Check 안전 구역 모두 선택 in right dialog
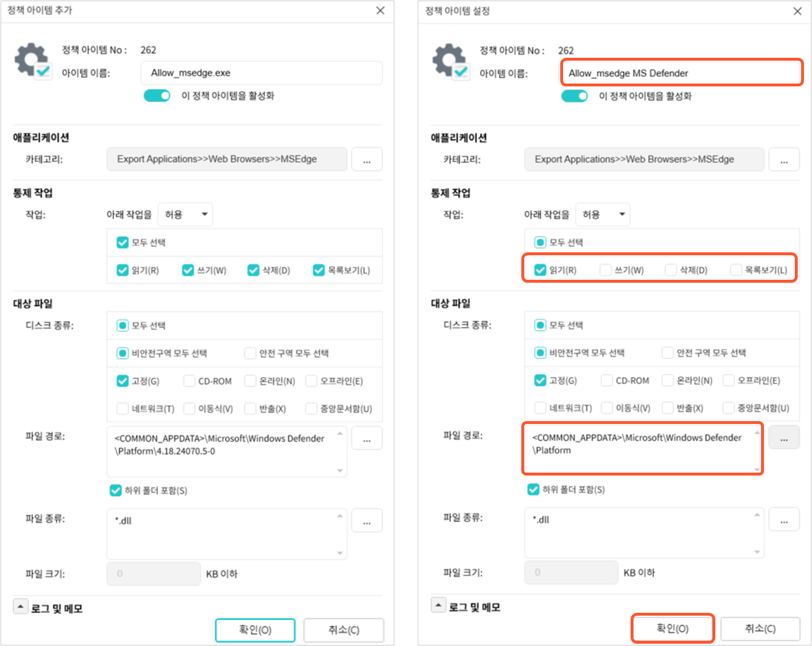This screenshot has height=646, width=812. [x=667, y=352]
